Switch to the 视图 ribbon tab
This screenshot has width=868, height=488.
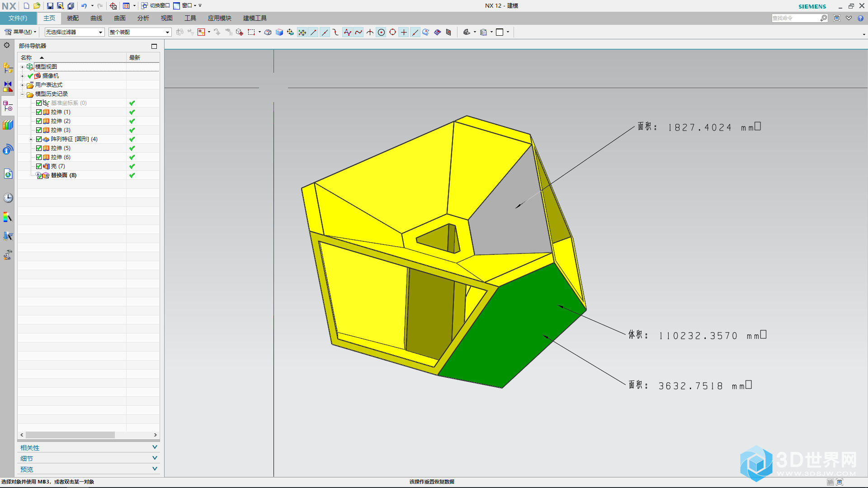point(167,18)
